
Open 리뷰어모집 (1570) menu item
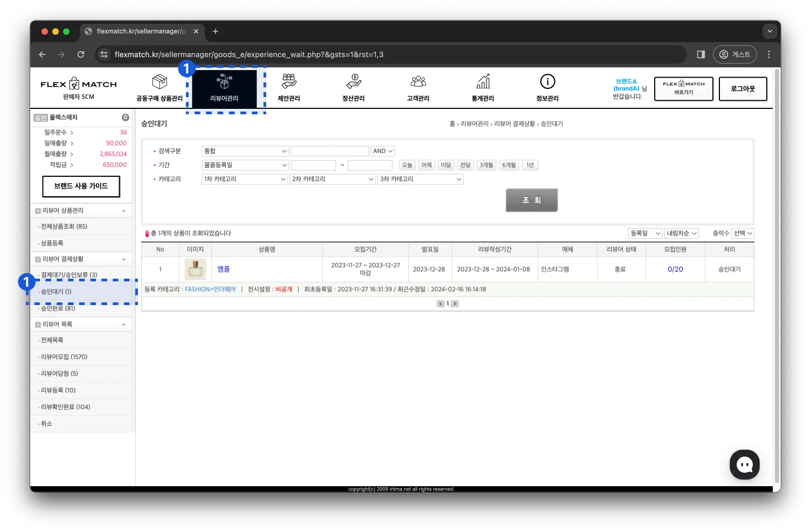pyautogui.click(x=64, y=357)
